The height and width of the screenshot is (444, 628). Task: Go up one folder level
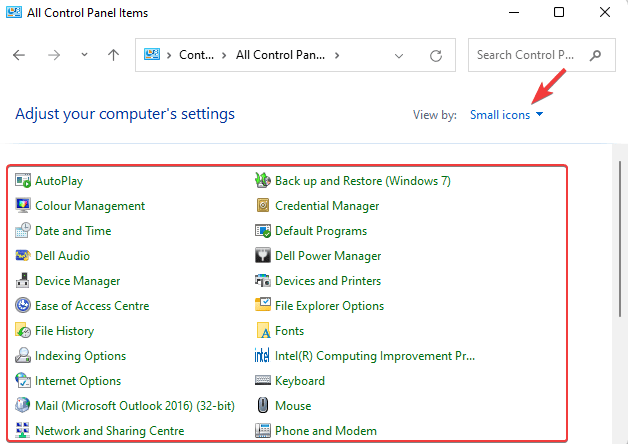point(113,55)
